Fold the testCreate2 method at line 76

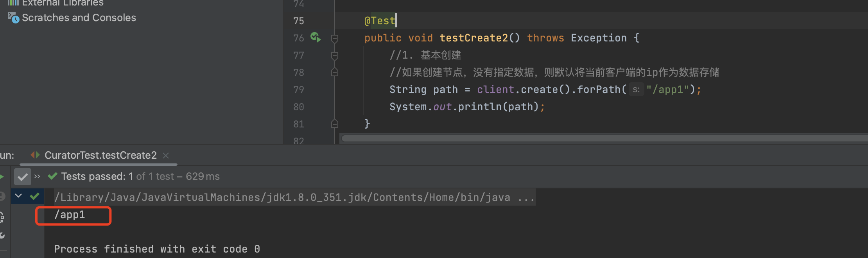pyautogui.click(x=335, y=38)
